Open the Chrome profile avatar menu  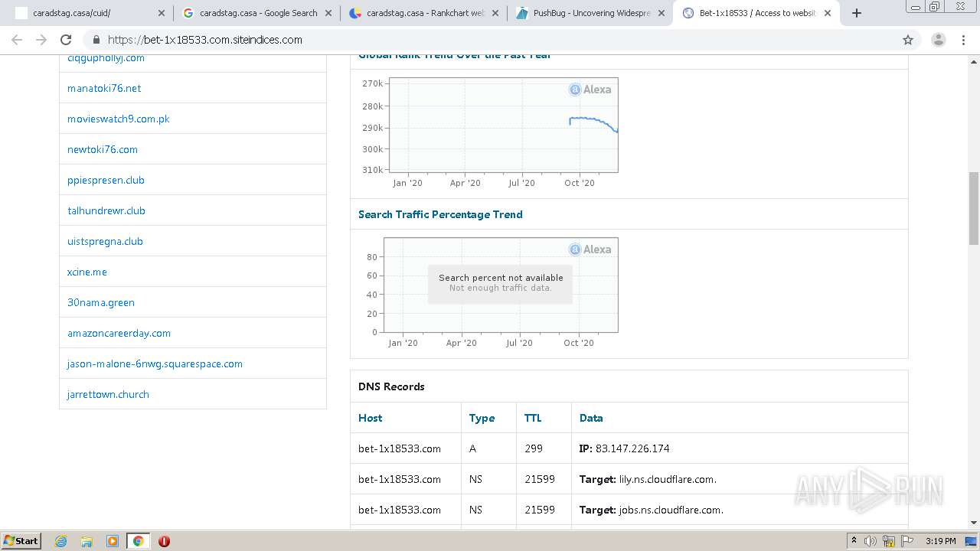tap(938, 40)
